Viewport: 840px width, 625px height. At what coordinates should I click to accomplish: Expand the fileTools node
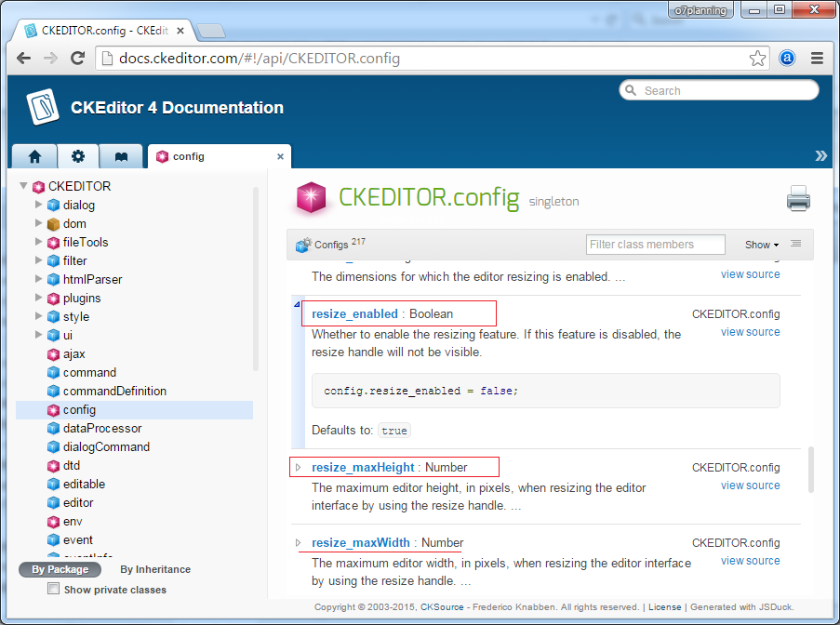[38, 242]
